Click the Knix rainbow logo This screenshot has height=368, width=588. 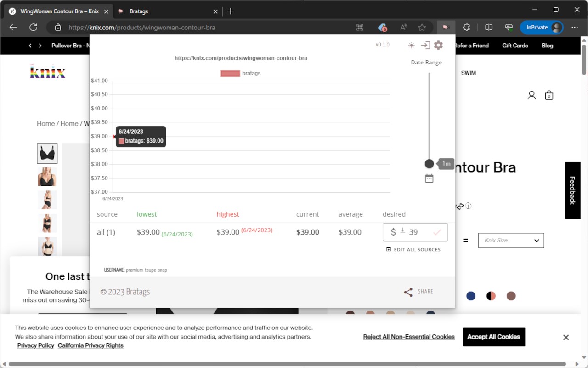tap(48, 71)
